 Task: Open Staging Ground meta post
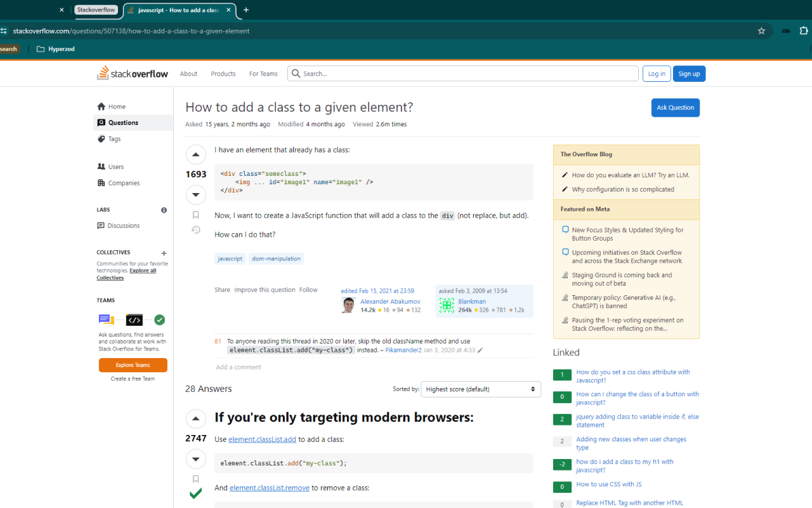tap(622, 279)
